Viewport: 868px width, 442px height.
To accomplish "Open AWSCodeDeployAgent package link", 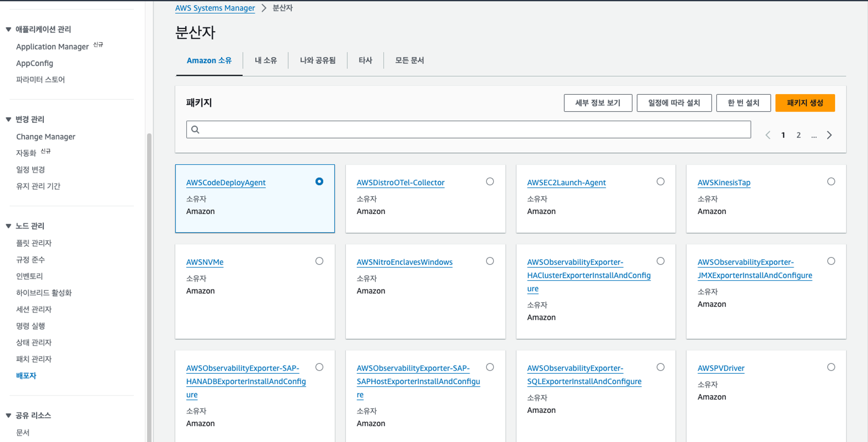I will tap(226, 183).
